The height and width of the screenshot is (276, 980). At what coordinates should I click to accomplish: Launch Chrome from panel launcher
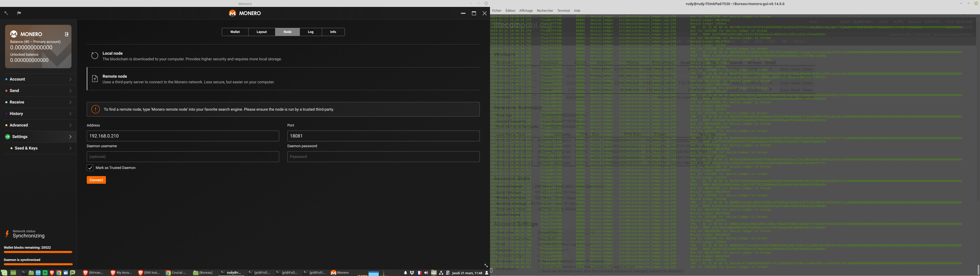[59, 273]
